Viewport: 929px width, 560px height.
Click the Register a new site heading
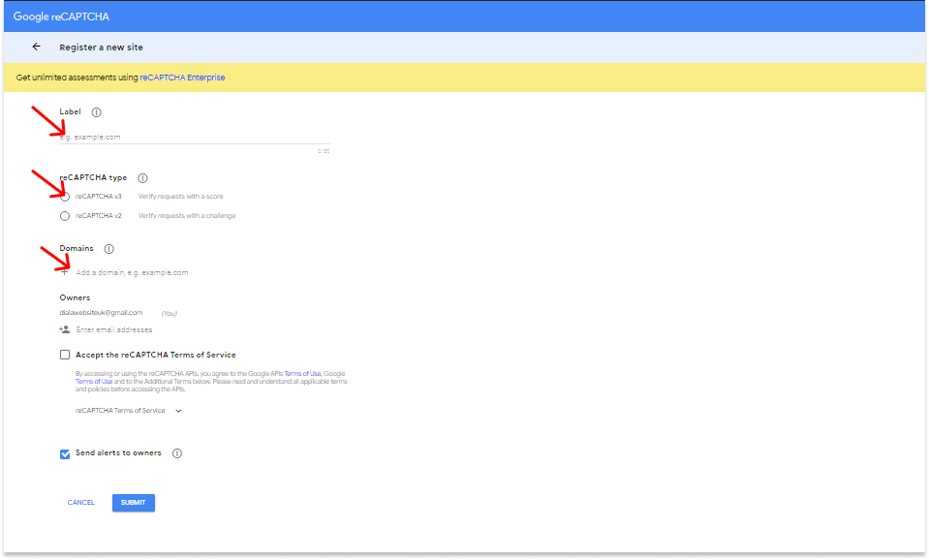click(102, 47)
